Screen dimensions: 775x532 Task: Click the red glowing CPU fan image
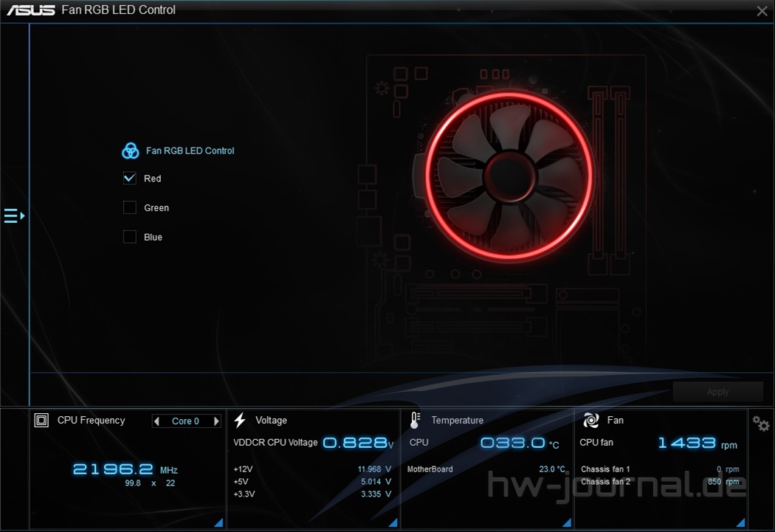point(509,176)
